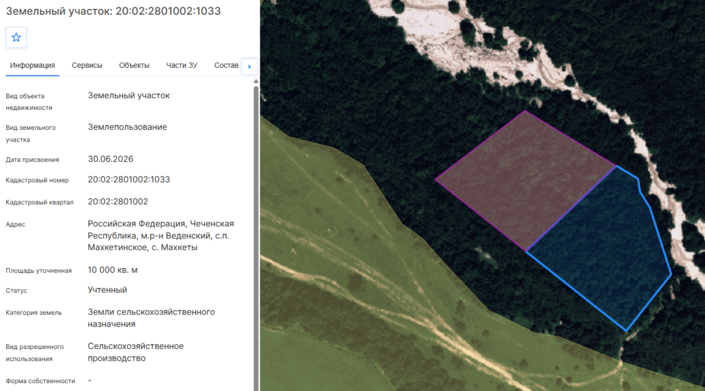Click the 'Дата присвоения' label

pyautogui.click(x=32, y=160)
